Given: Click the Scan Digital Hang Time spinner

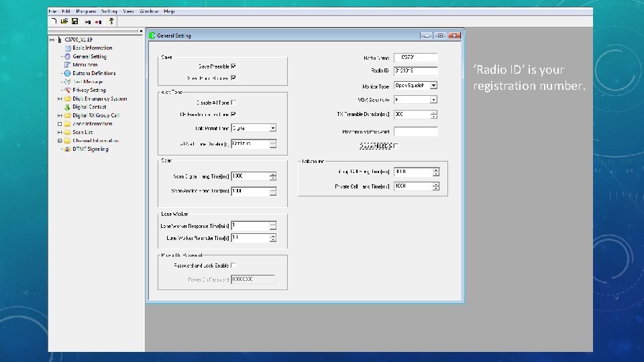Looking at the screenshot, I should 273,176.
